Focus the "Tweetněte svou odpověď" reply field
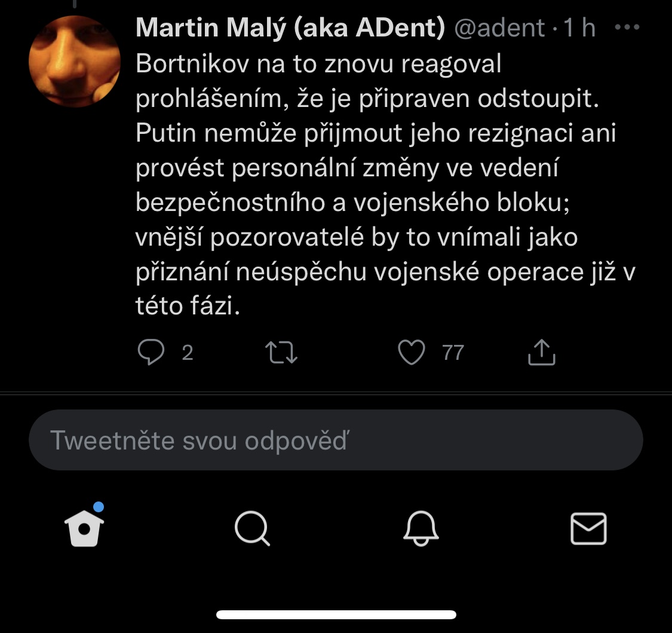Viewport: 672px width, 633px height. point(336,441)
